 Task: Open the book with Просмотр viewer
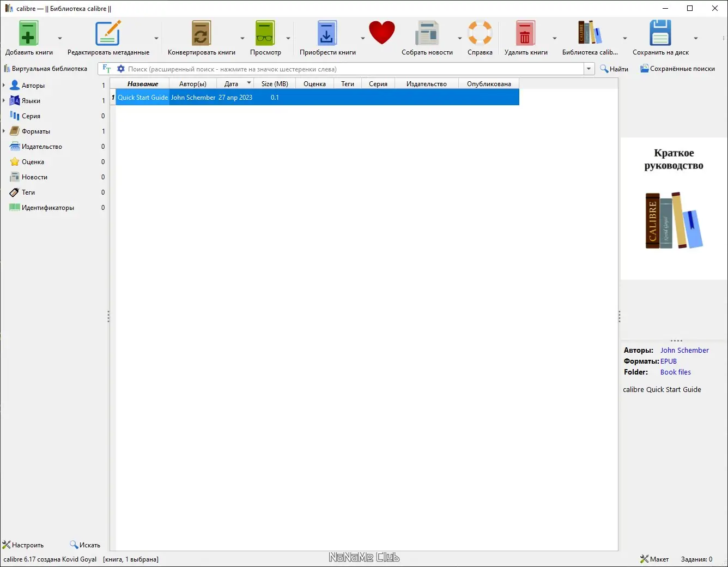(x=265, y=33)
